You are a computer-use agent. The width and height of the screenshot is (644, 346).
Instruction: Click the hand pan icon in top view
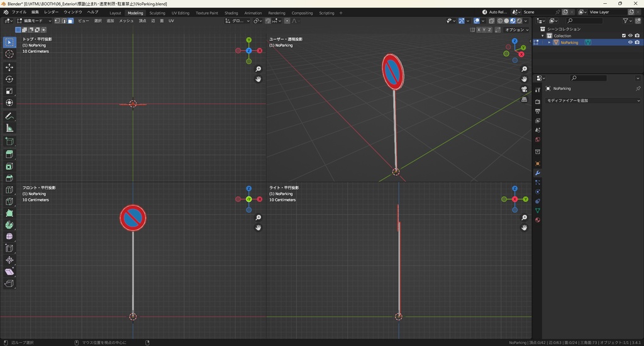[x=258, y=79]
